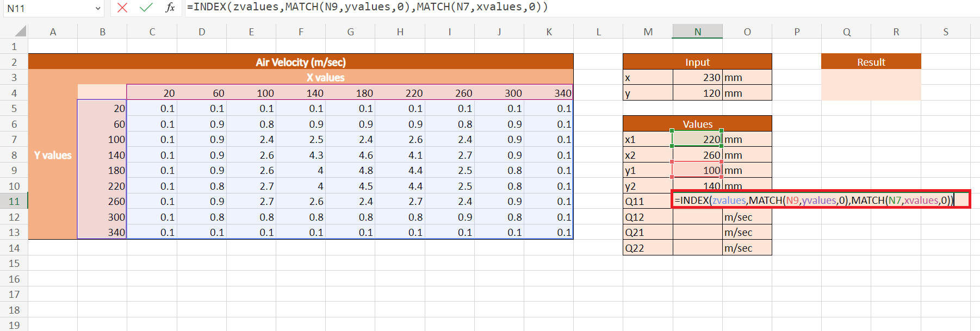This screenshot has height=331, width=980.
Task: Select row 11 header
Action: 14,201
